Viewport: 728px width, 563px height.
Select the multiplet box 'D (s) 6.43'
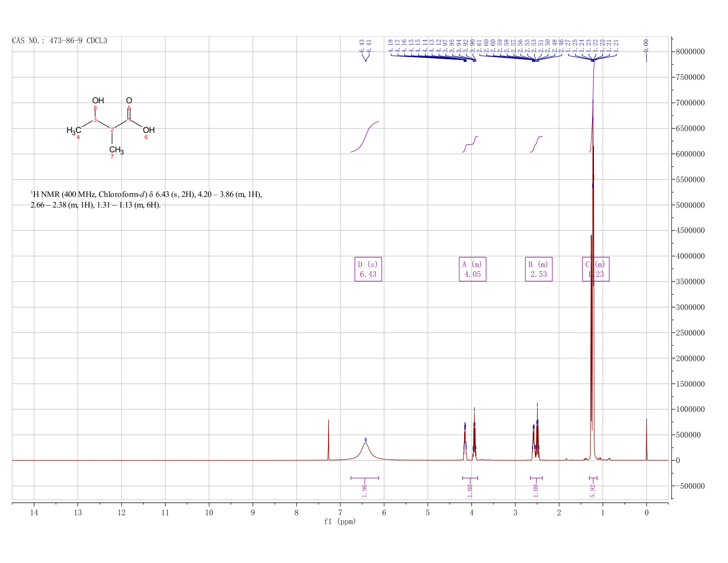coord(368,269)
